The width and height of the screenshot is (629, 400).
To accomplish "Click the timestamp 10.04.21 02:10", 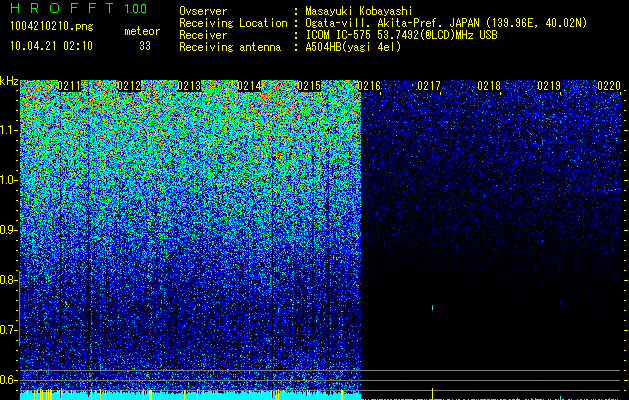I will click(x=51, y=46).
